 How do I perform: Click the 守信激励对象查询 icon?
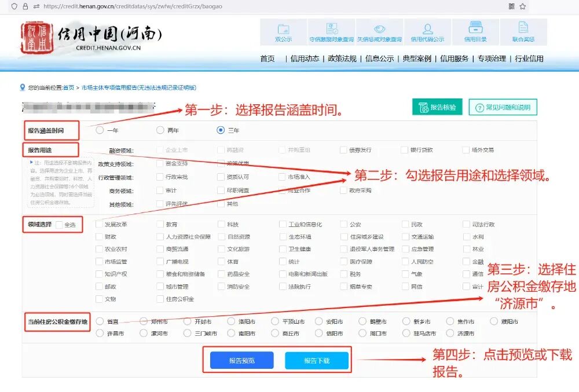pos(332,29)
